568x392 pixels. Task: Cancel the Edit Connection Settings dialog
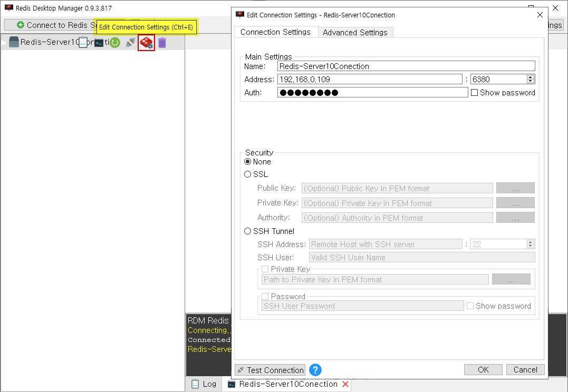pos(525,369)
